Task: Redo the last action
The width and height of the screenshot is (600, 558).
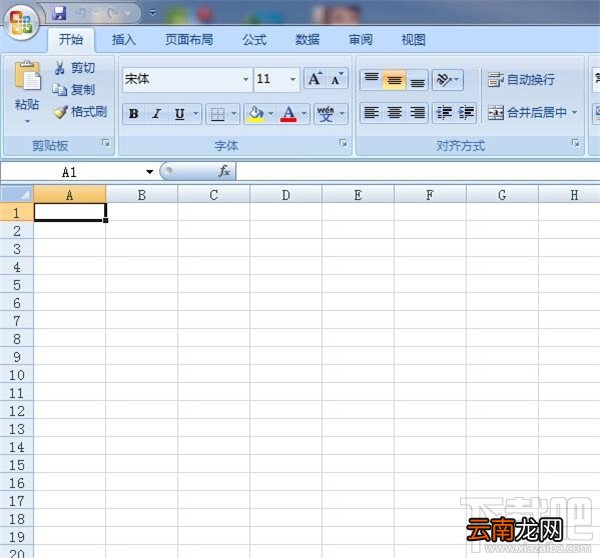Action: [x=112, y=13]
